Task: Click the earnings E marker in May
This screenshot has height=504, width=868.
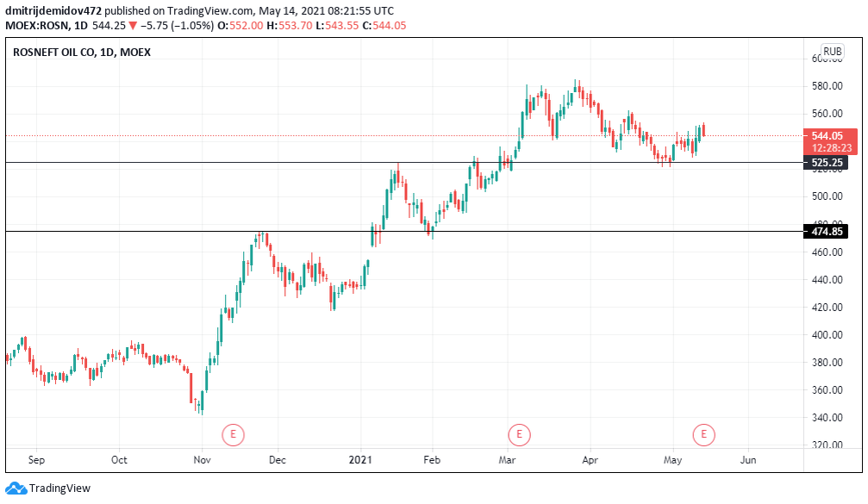Action: coord(704,434)
